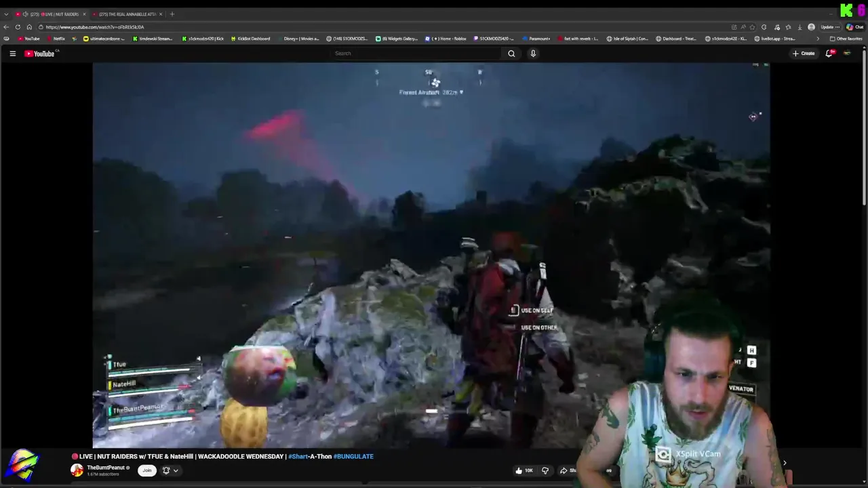Switch to the LIVE NUT RAIDERS tab
This screenshot has height=488, width=868.
[51, 14]
